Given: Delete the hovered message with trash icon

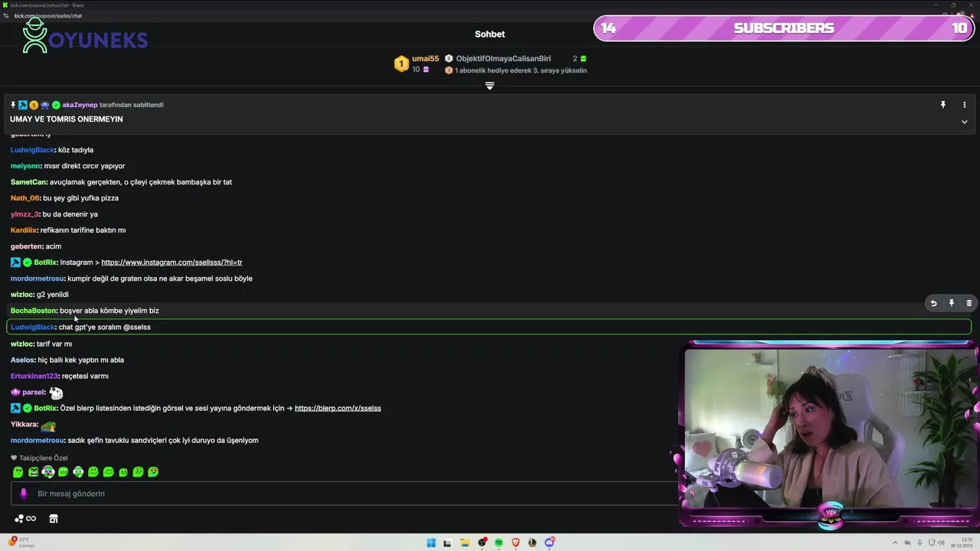Looking at the screenshot, I should pos(969,303).
